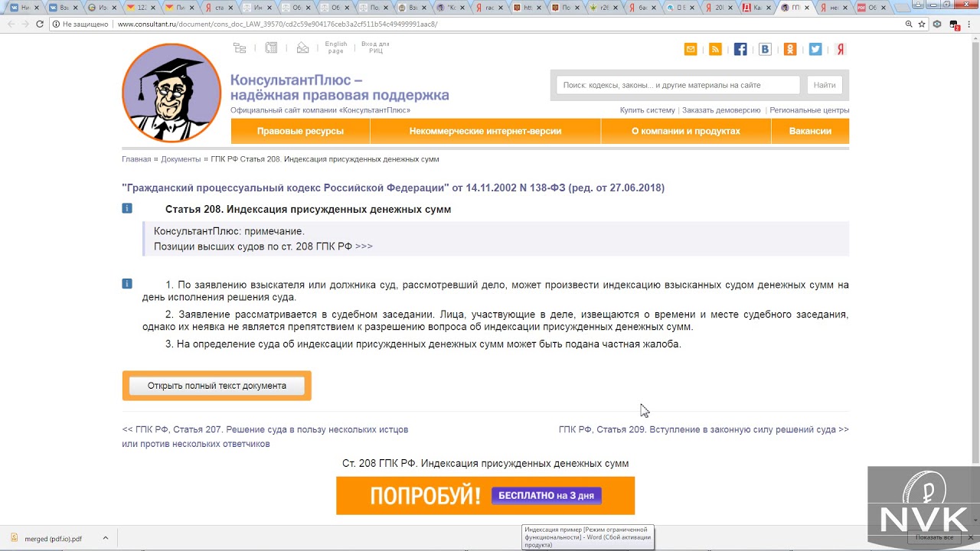Click 'Открыть полный текст документа' button

[217, 386]
